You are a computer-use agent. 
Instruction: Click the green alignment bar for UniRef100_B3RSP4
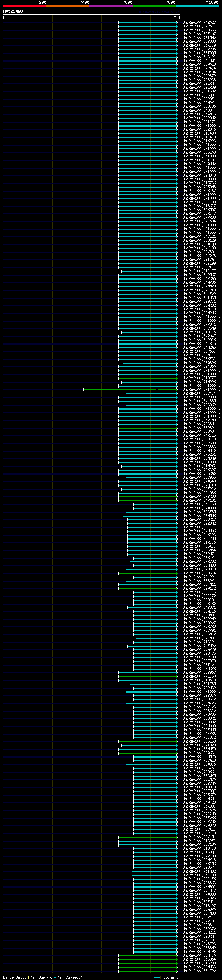pyautogui.click(x=148, y=428)
